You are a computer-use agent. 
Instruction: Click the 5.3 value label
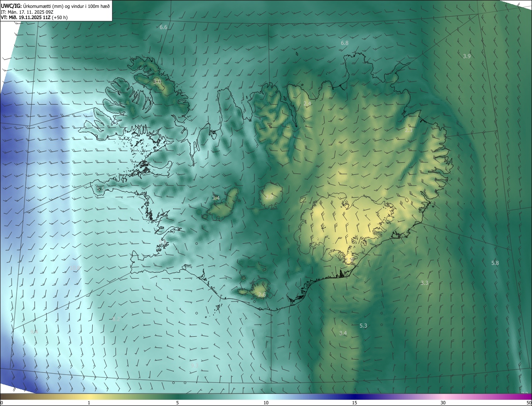point(363,325)
